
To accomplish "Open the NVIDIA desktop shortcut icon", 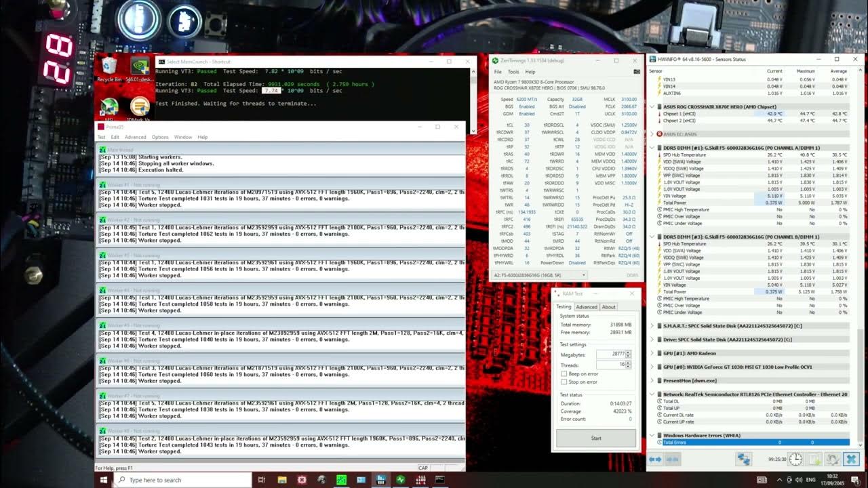I will (140, 68).
